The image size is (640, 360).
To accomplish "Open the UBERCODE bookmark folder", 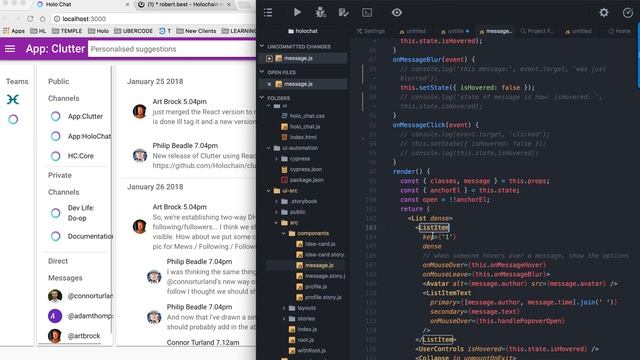I will (x=133, y=31).
